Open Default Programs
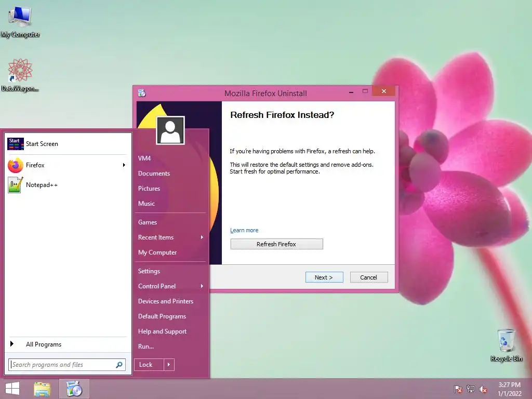This screenshot has height=399, width=532. pos(162,316)
